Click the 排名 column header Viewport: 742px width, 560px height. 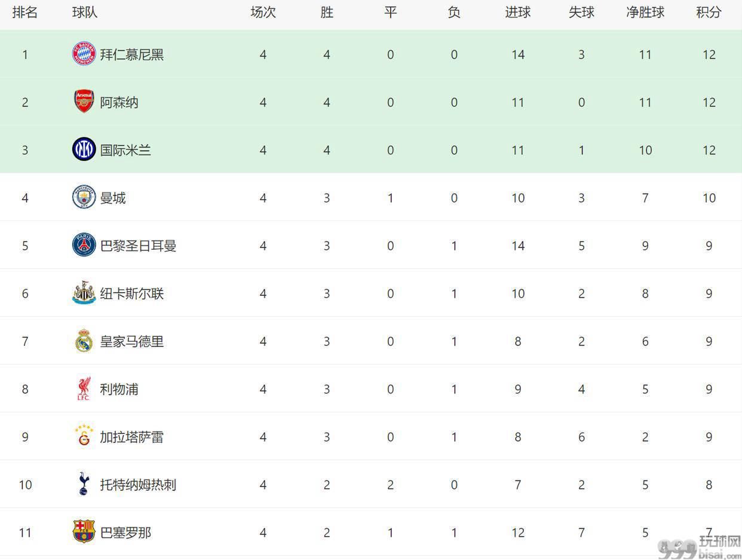[25, 13]
